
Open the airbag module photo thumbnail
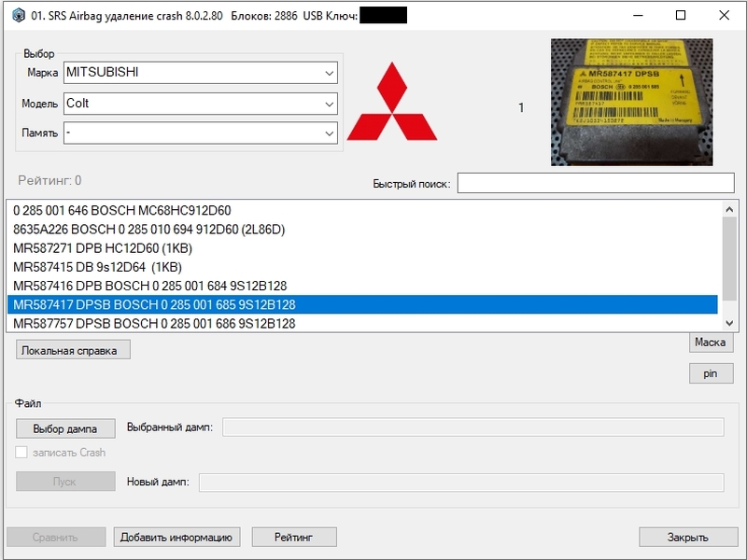(x=632, y=103)
